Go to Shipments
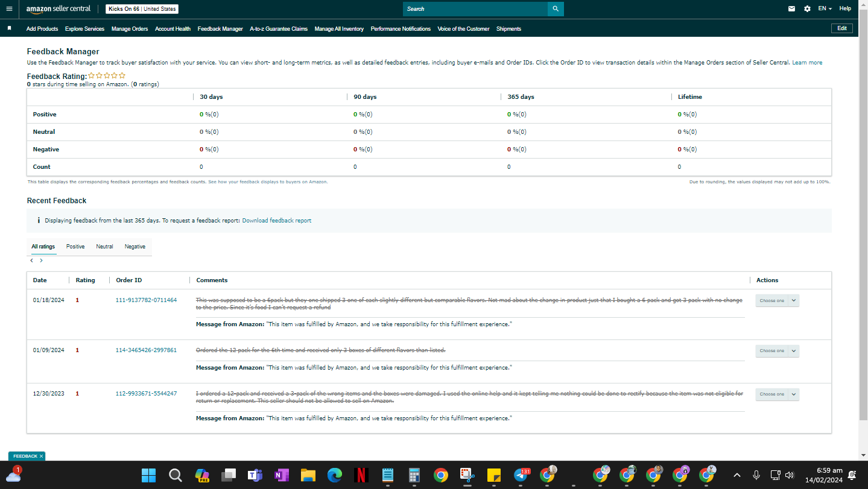 [508, 29]
